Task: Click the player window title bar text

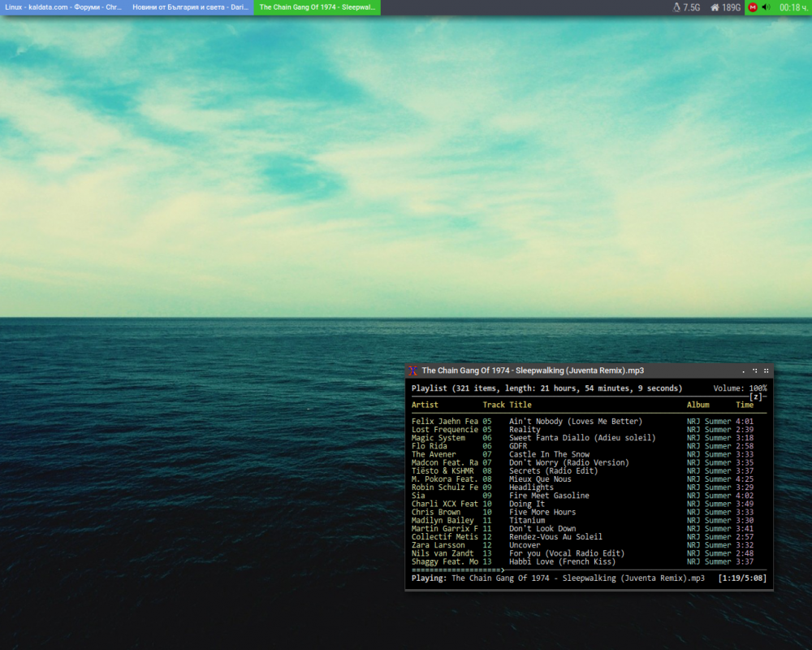Action: [533, 370]
